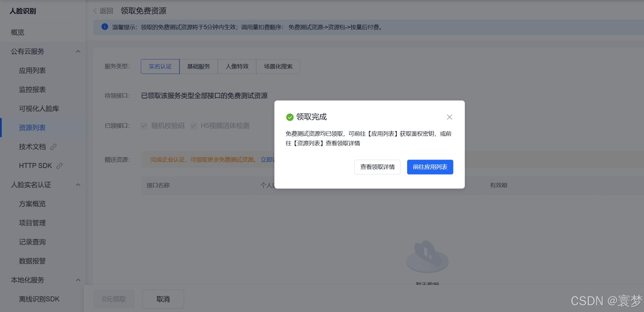Click the green success checkmark icon
Screen dimensions: 644x312
pyautogui.click(x=290, y=117)
